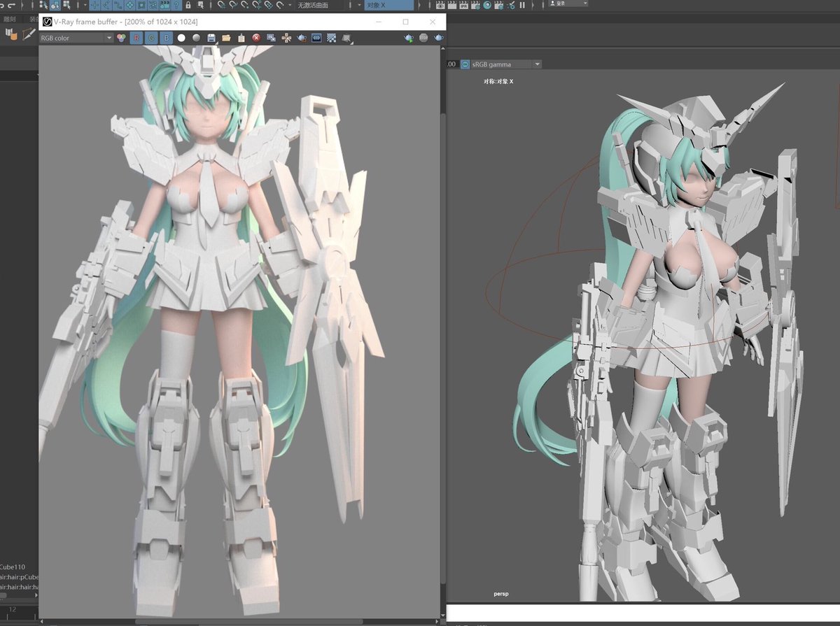840x626 pixels.
Task: Click the highlight selection icon next to the lock
Action: [x=200, y=5]
